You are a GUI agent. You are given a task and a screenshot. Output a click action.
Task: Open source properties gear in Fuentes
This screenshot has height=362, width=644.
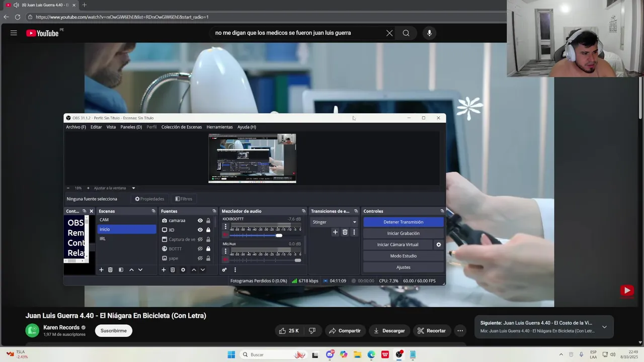click(x=183, y=270)
